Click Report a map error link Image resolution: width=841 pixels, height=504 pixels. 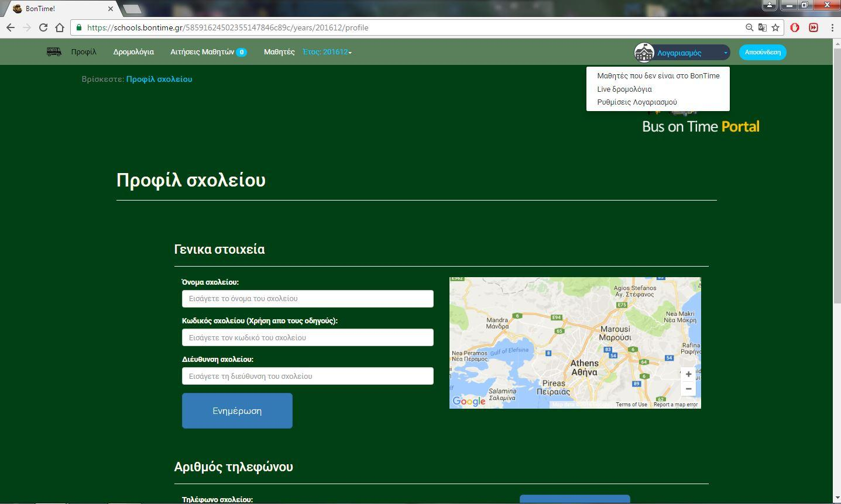click(x=675, y=405)
